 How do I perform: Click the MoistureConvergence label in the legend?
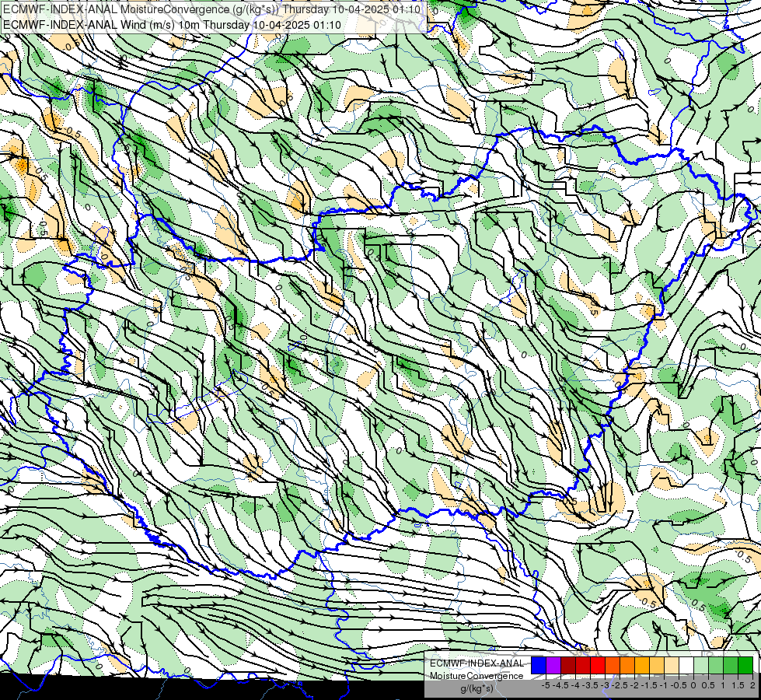click(476, 676)
